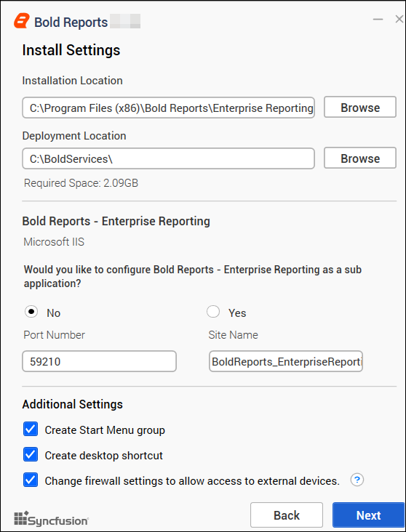Select the Yes sub application option

tap(213, 312)
